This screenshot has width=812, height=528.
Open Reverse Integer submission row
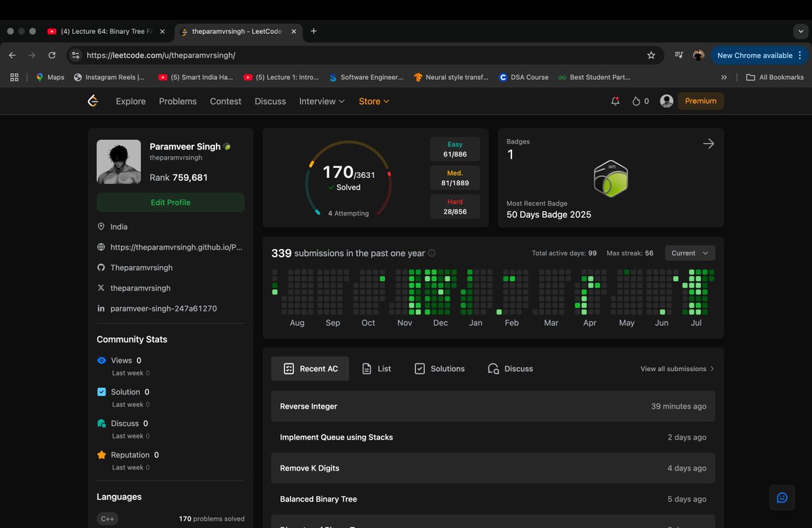(493, 406)
